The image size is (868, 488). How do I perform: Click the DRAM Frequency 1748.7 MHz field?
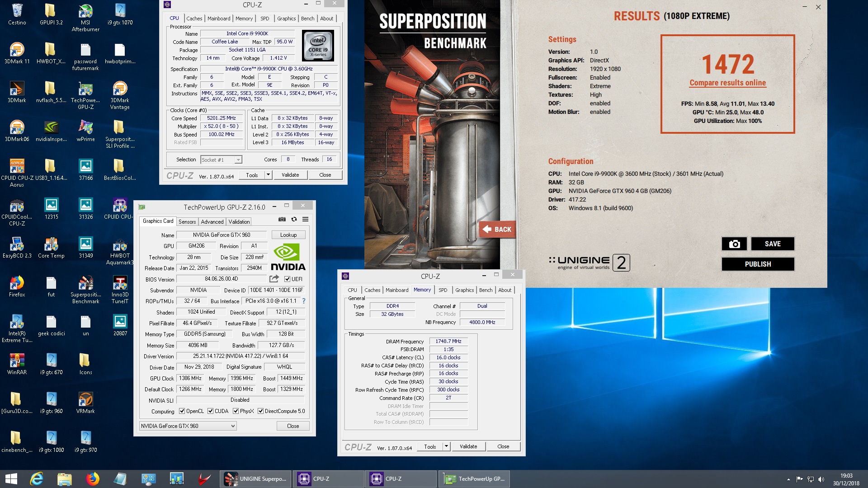(448, 341)
